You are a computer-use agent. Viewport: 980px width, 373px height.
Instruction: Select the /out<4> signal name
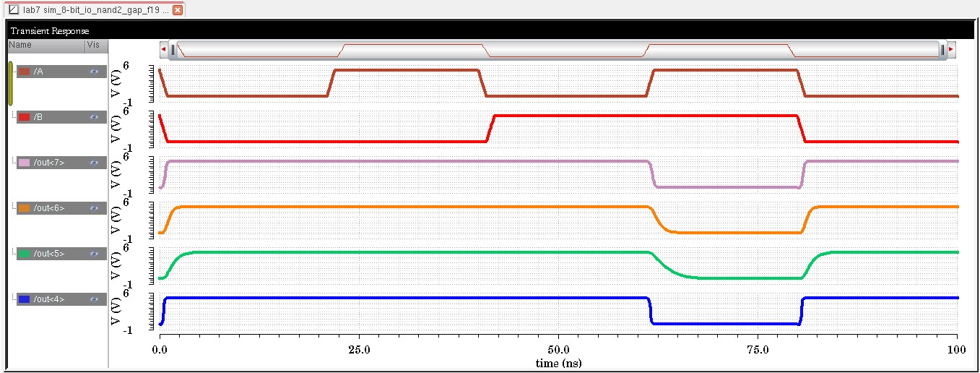[48, 299]
